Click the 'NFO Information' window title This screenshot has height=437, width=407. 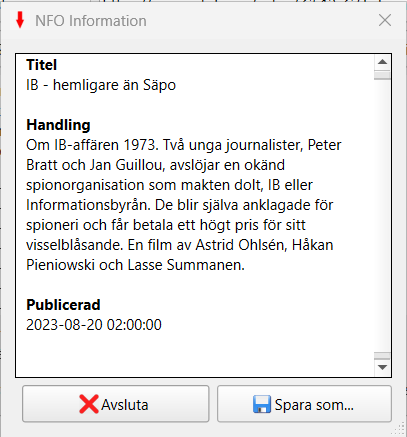pyautogui.click(x=91, y=21)
